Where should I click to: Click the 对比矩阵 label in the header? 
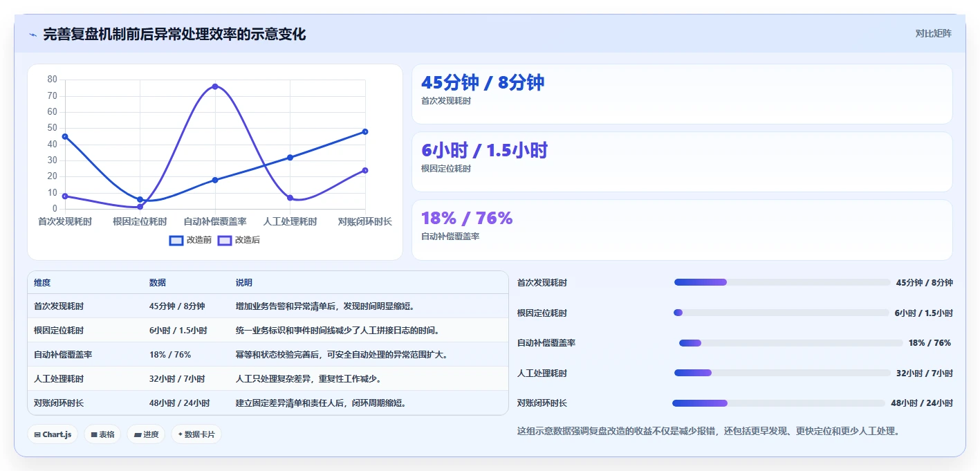point(933,33)
